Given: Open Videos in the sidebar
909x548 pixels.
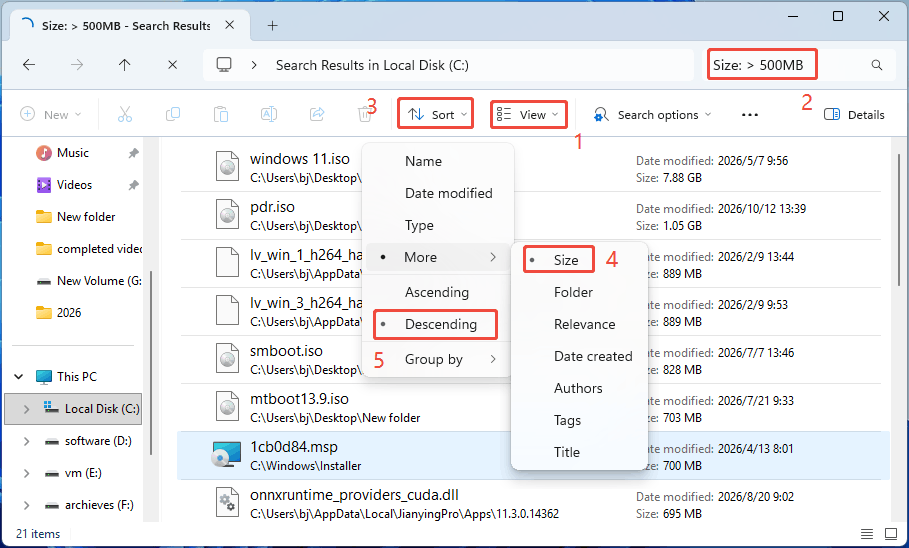Looking at the screenshot, I should (x=74, y=185).
